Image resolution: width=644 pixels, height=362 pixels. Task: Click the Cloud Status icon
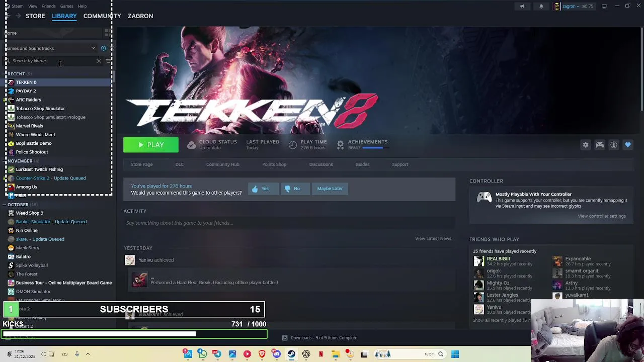[191, 145]
